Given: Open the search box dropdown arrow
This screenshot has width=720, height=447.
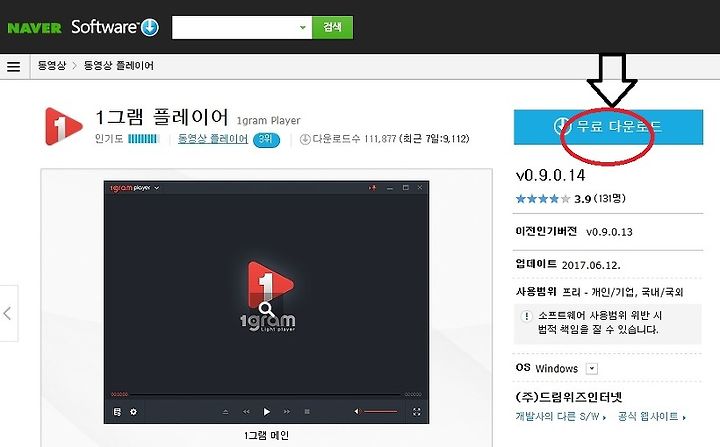Looking at the screenshot, I should coord(303,28).
